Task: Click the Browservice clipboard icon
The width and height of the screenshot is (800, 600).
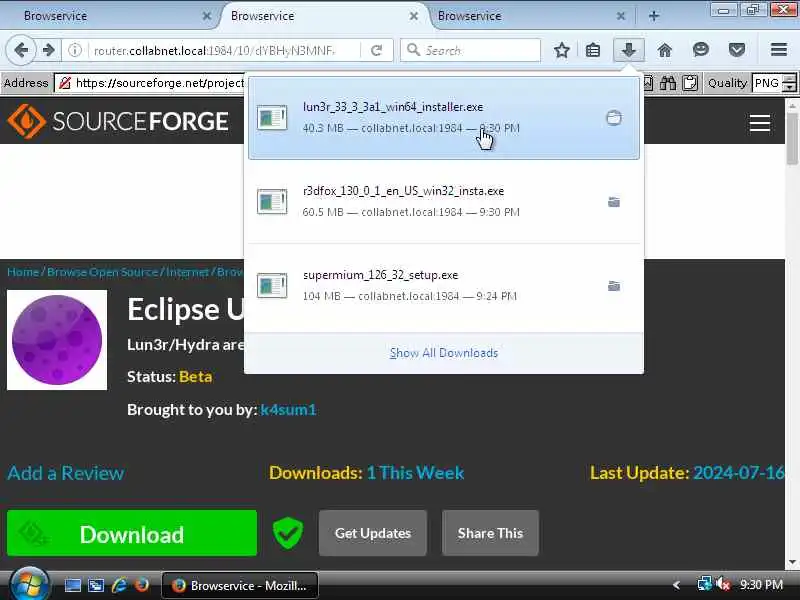Action: 690,83
